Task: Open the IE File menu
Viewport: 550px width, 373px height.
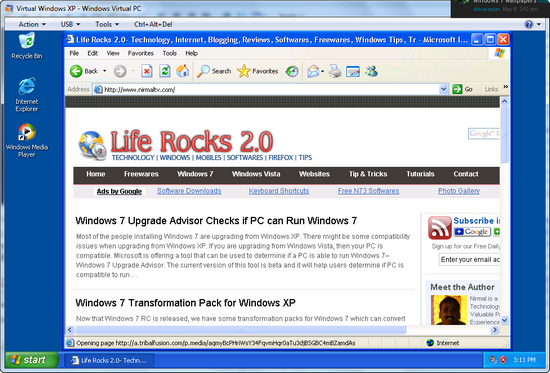Action: (x=74, y=53)
